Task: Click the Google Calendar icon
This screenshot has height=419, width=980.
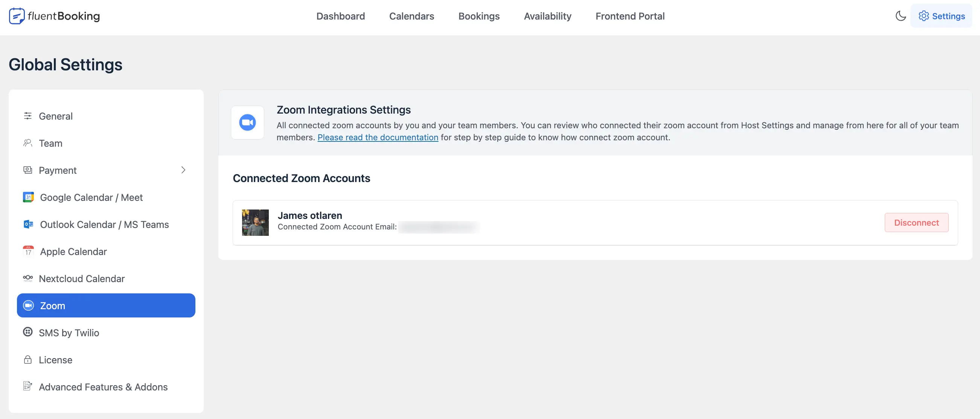Action: [x=28, y=197]
